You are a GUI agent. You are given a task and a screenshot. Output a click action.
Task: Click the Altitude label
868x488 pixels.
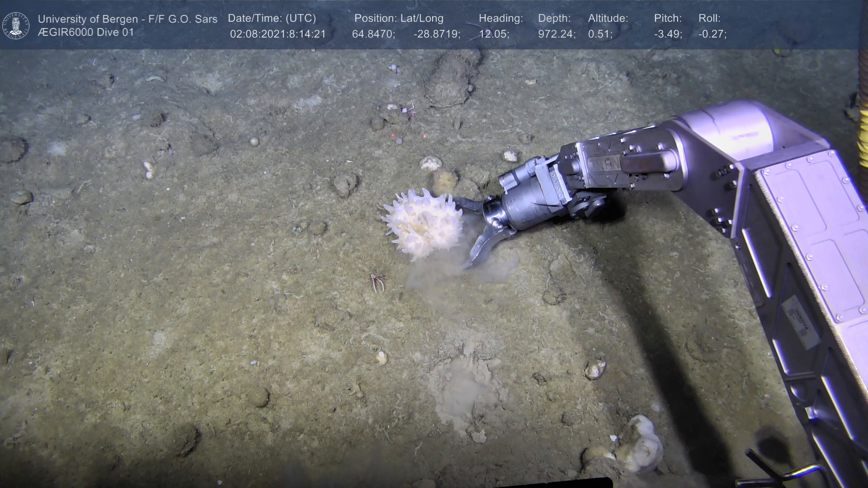pyautogui.click(x=608, y=18)
